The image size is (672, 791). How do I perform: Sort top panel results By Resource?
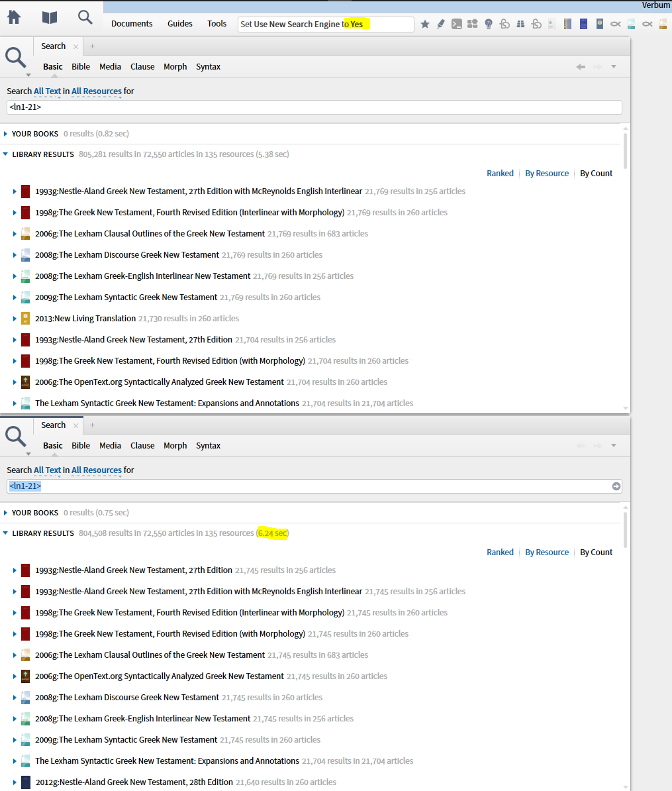(x=547, y=173)
